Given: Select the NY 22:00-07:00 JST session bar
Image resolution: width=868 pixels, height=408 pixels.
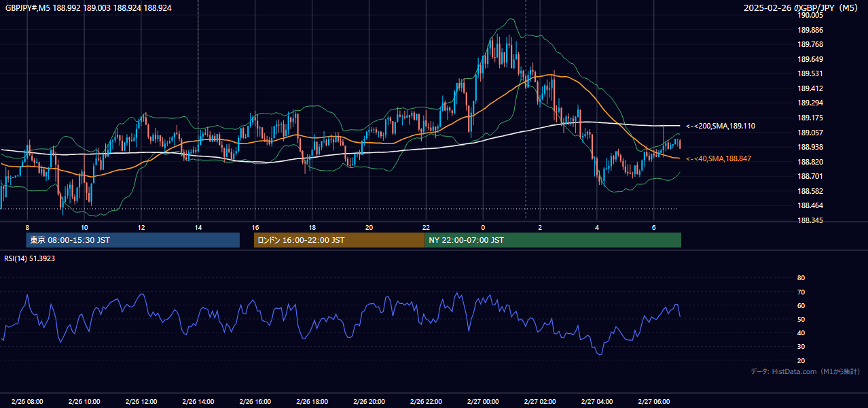Looking at the screenshot, I should (553, 240).
